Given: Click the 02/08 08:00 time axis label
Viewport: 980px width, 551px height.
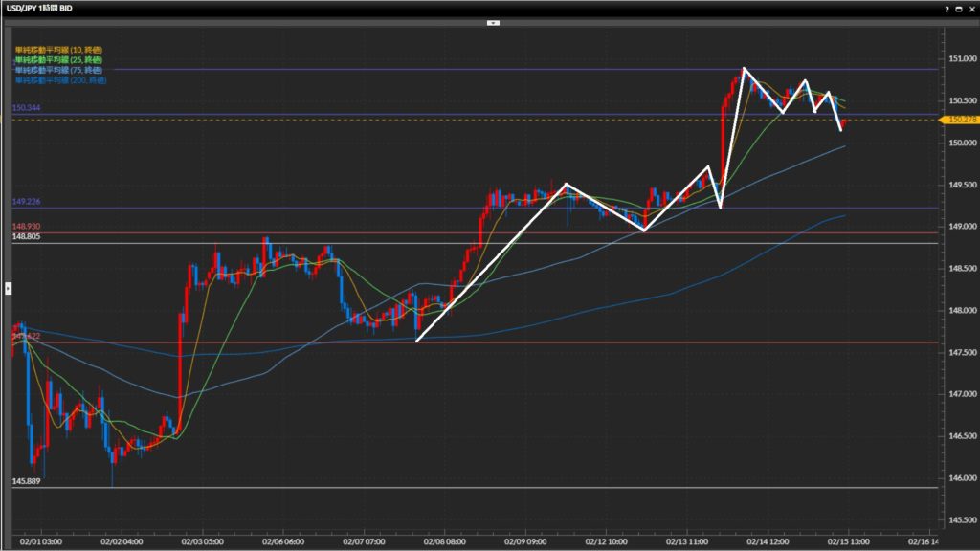Looking at the screenshot, I should pyautogui.click(x=443, y=540).
